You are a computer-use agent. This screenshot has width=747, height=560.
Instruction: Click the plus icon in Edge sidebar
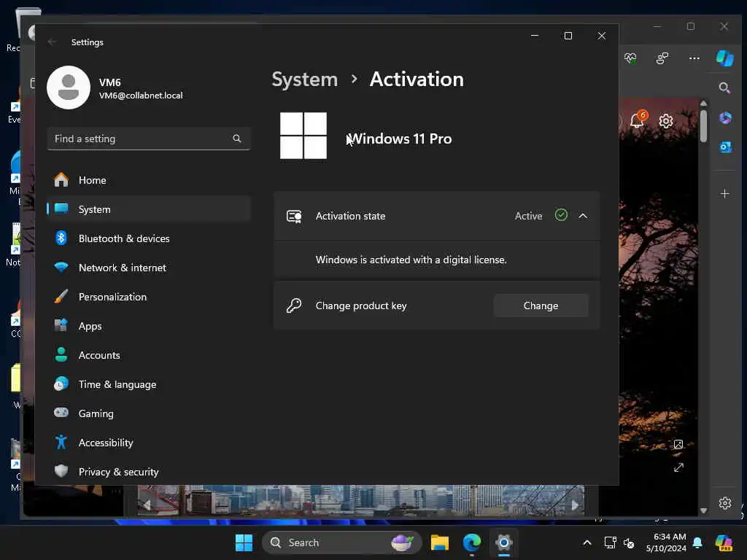[724, 193]
